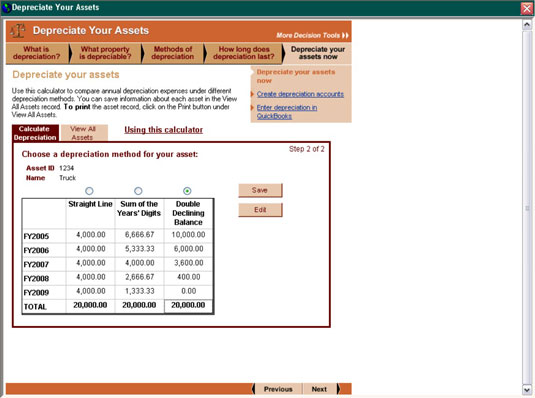Click the Depreciate your assets now sidebar heading
This screenshot has height=398, width=535.
tap(295, 76)
